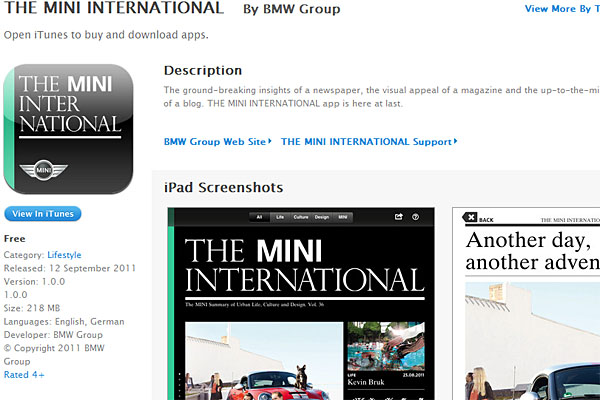Open the Rated 4+ link
600x400 pixels.
pyautogui.click(x=24, y=374)
